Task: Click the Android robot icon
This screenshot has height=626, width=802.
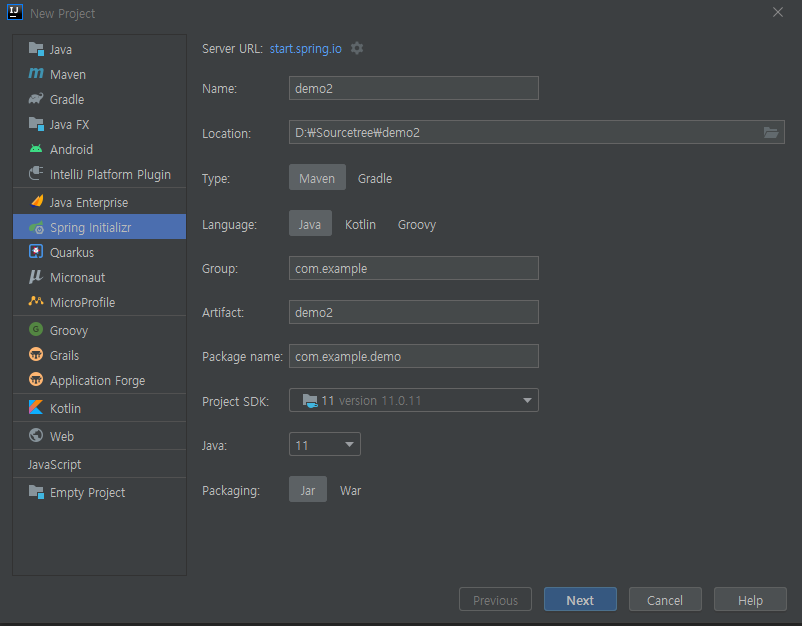Action: [x=36, y=149]
